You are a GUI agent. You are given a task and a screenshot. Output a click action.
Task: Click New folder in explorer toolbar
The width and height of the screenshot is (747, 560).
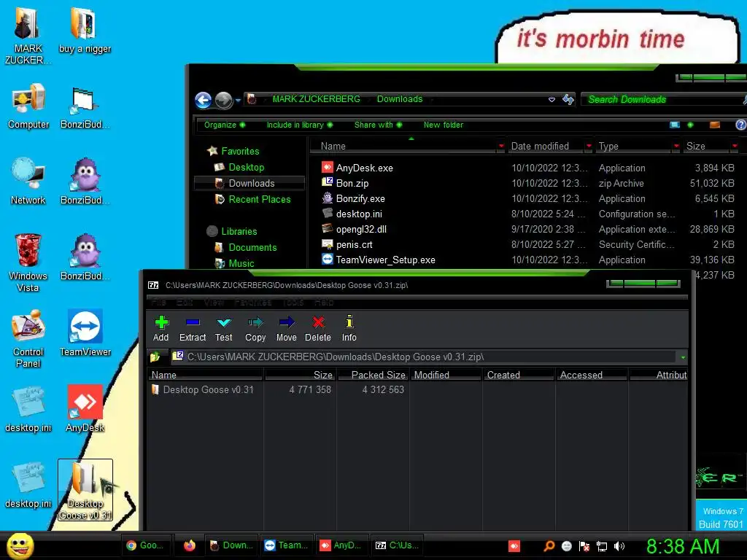click(443, 125)
